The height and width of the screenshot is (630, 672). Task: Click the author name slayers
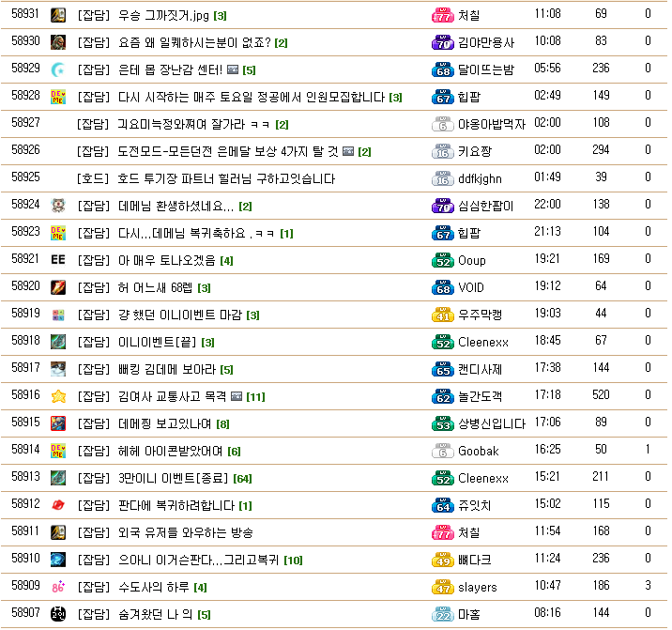point(477,588)
